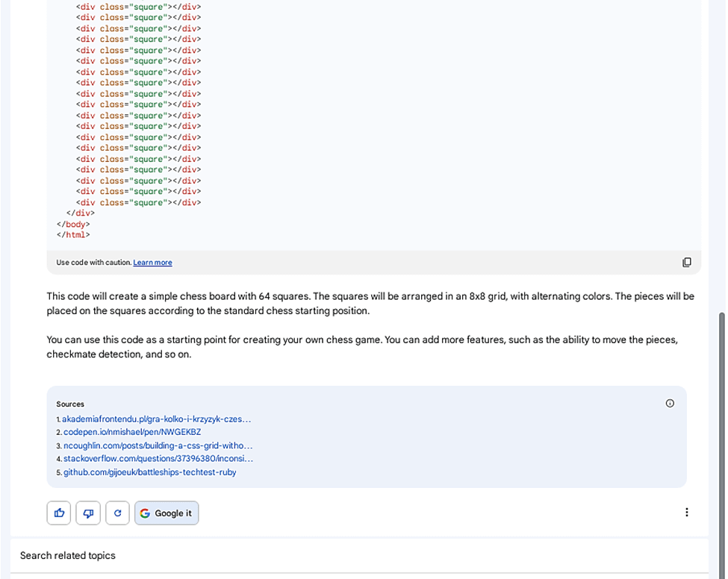Click the 'Use code with caution' notice text
This screenshot has height=579, width=728.
[x=93, y=263]
